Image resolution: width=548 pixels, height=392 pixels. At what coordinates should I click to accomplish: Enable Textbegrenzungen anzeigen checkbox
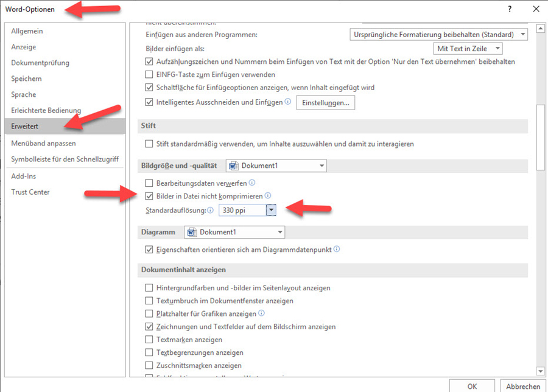pyautogui.click(x=149, y=352)
